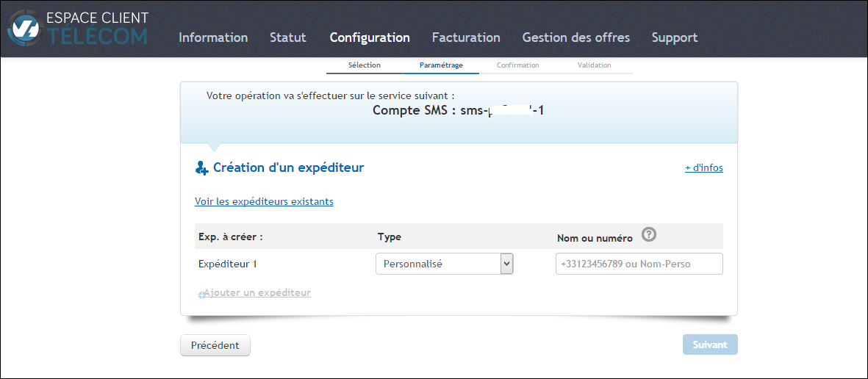Click the plus icon beside Ajouter un expéditeur
Image resolution: width=868 pixels, height=379 pixels.
202,295
